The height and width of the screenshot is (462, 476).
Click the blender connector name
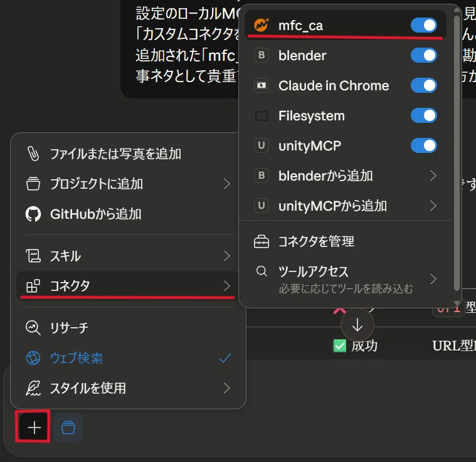[x=302, y=55]
